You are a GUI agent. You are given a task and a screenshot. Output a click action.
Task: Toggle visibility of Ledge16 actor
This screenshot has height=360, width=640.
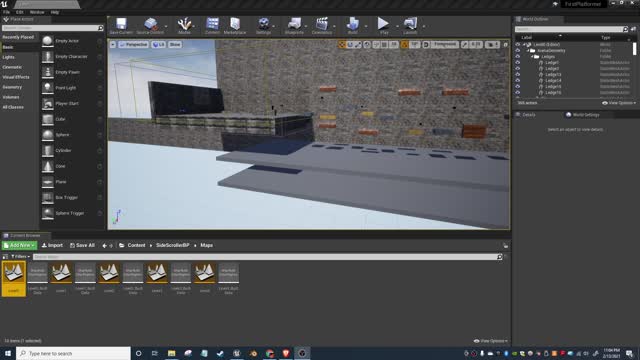tap(518, 93)
